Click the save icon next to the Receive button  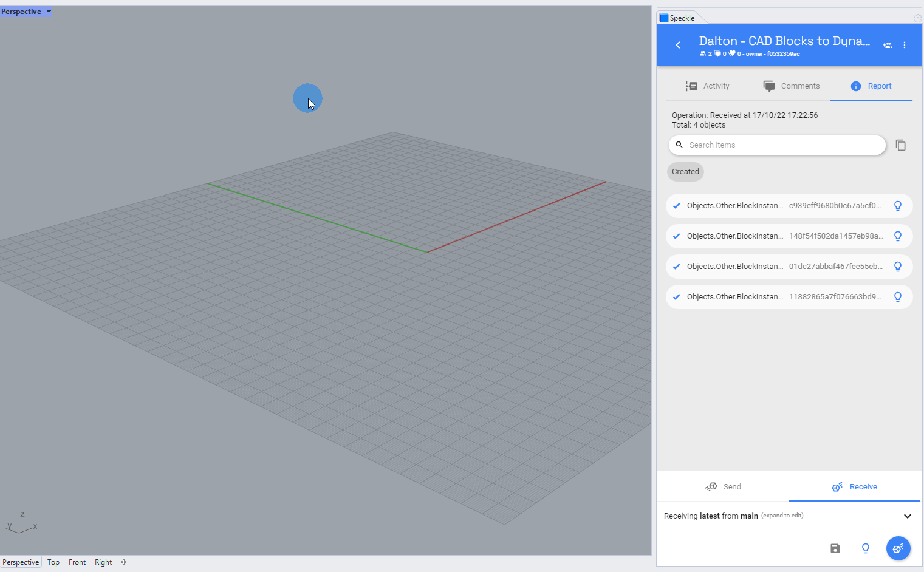[x=835, y=548]
